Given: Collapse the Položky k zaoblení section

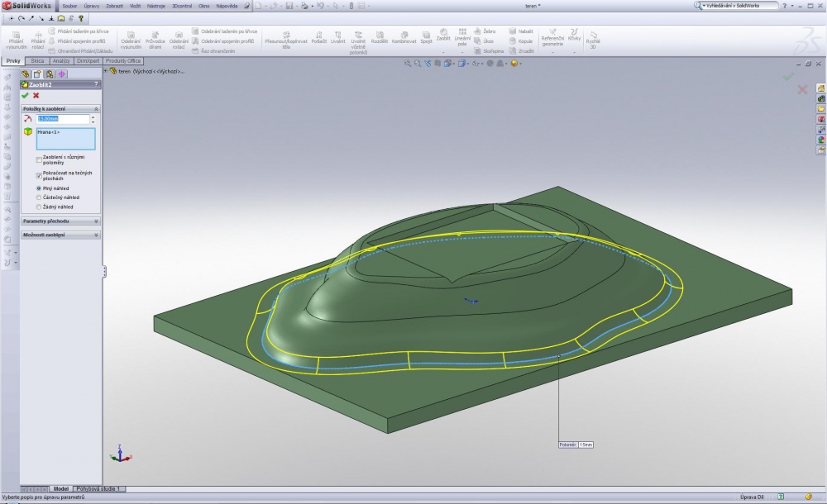Looking at the screenshot, I should click(96, 108).
